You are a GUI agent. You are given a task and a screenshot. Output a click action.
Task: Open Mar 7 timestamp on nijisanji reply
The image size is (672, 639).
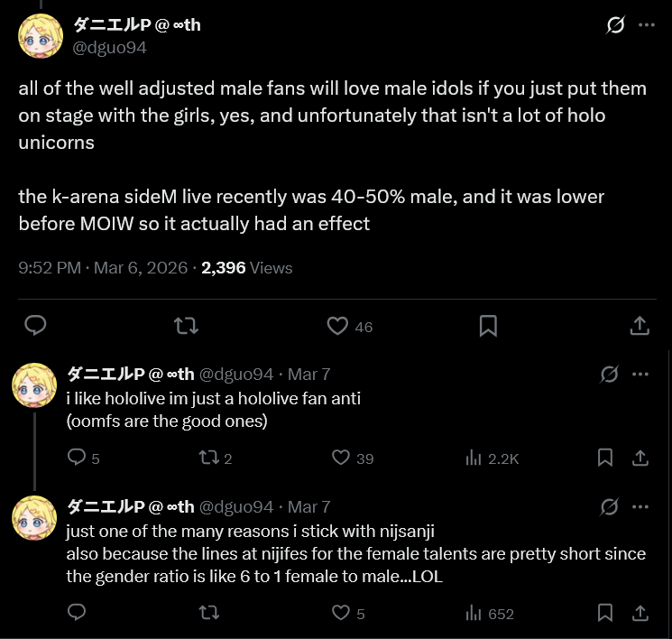309,506
